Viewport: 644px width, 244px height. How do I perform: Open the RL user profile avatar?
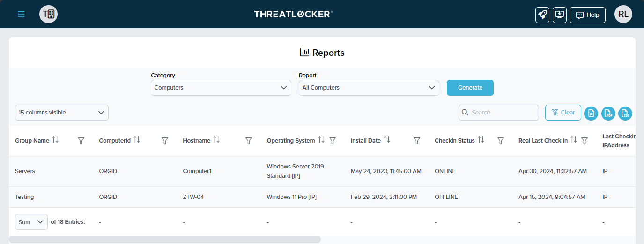pyautogui.click(x=623, y=14)
